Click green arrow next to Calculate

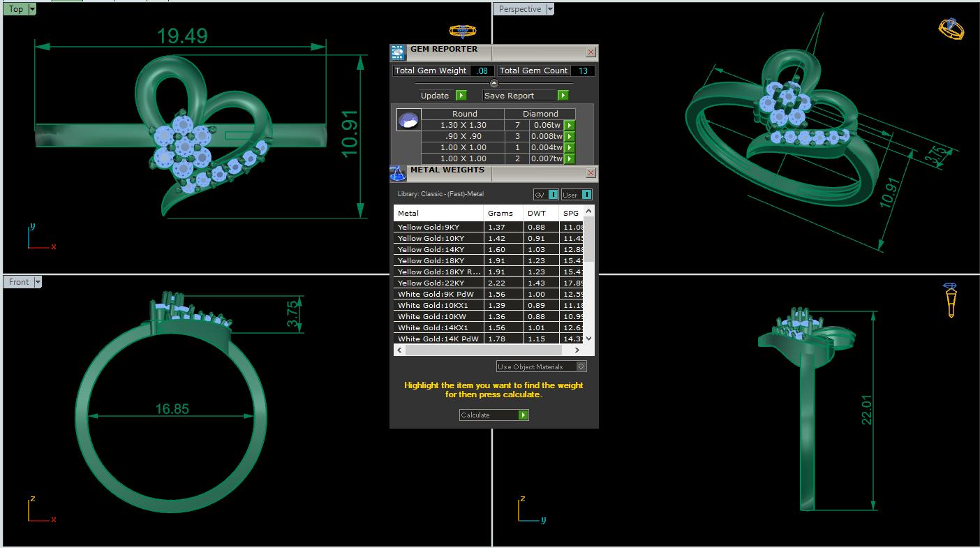524,415
